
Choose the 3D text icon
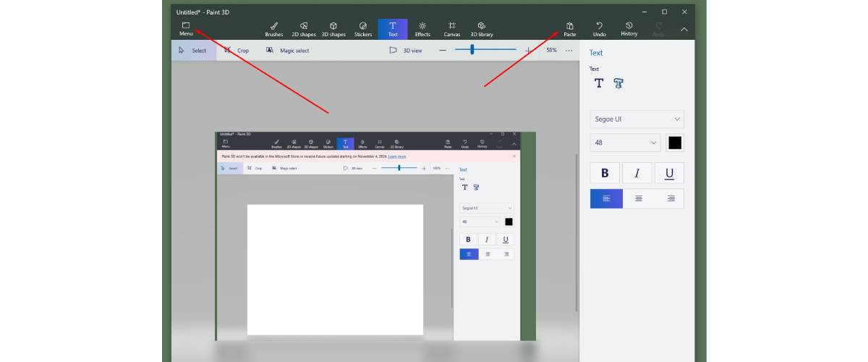pyautogui.click(x=618, y=83)
